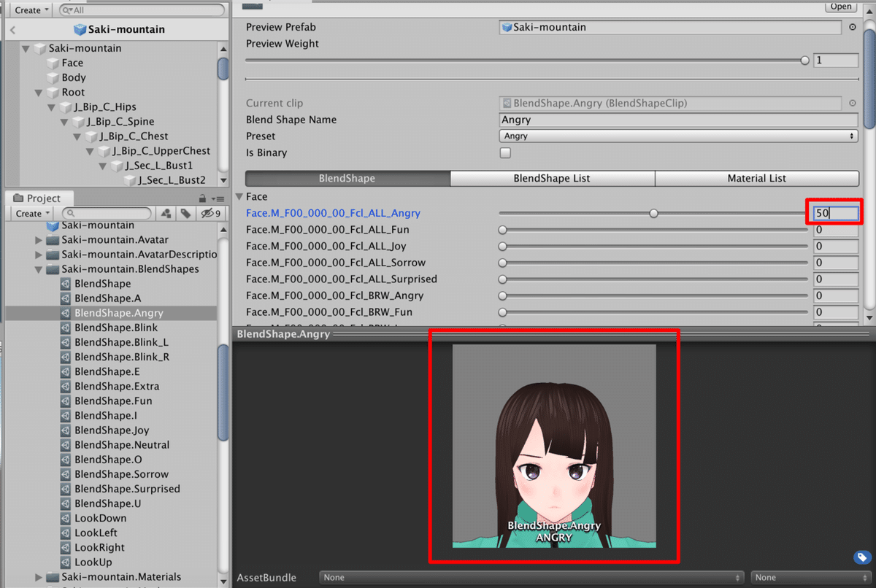Select the Body object cube icon

[x=53, y=77]
